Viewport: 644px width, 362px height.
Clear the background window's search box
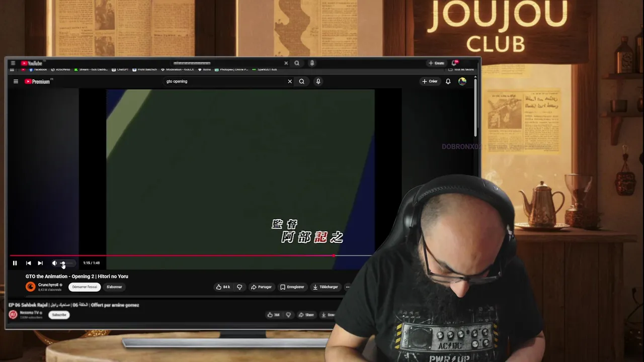(x=286, y=63)
